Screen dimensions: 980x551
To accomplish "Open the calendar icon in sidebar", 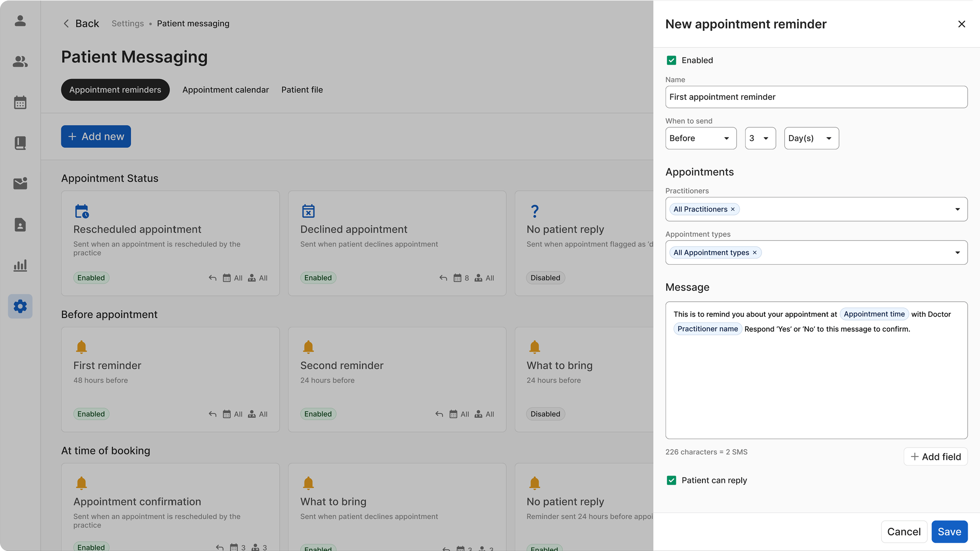I will (x=20, y=102).
